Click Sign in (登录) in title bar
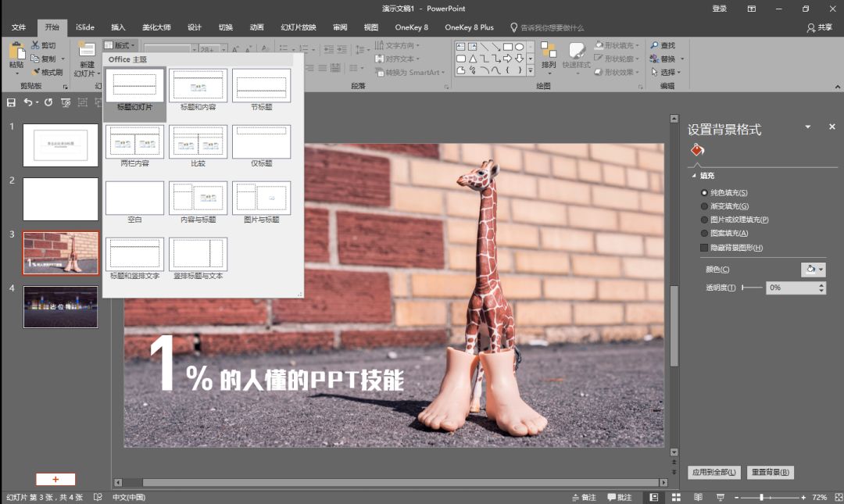The width and height of the screenshot is (844, 504). (720, 9)
